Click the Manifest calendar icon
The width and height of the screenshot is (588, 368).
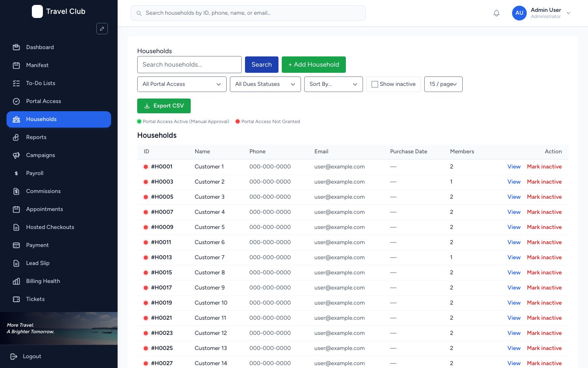(x=16, y=65)
